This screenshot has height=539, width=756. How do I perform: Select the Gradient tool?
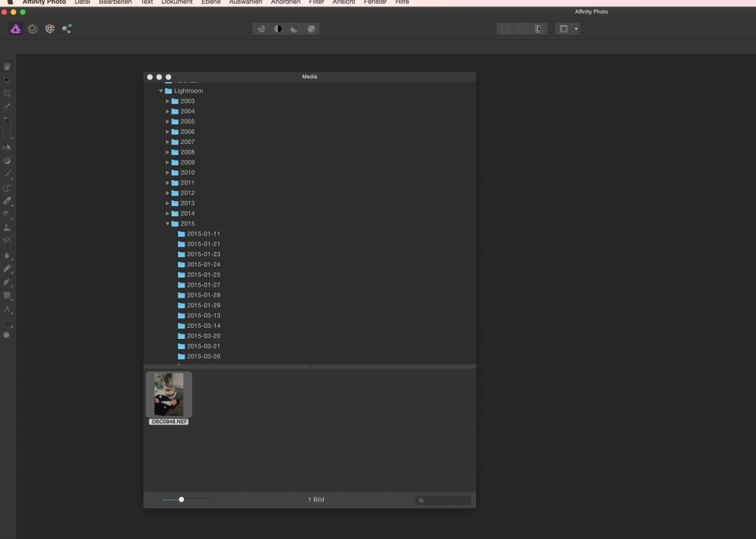click(x=7, y=160)
